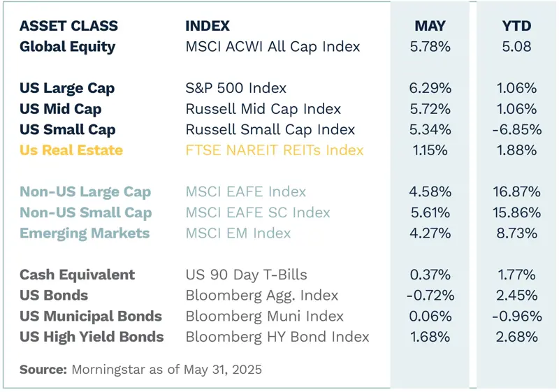The height and width of the screenshot is (392, 559).
Task: Click the US 90 Day T-Bills text
Action: coord(246,275)
